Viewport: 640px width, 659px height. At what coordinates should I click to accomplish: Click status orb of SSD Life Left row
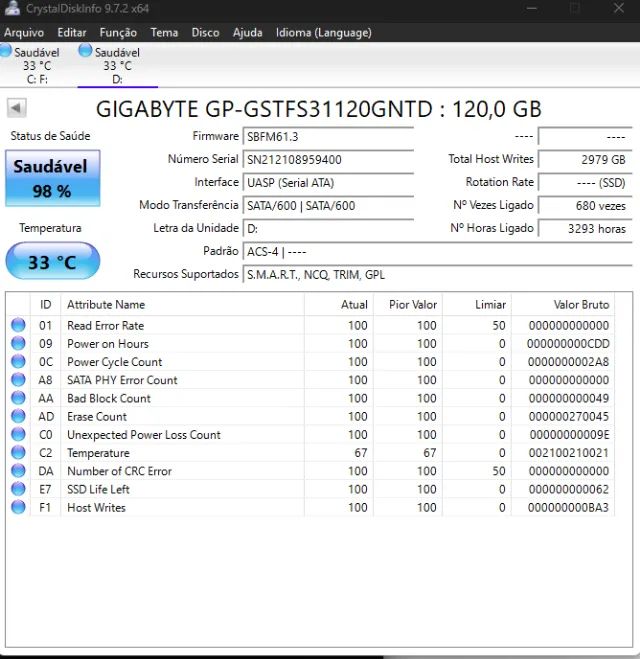18,489
